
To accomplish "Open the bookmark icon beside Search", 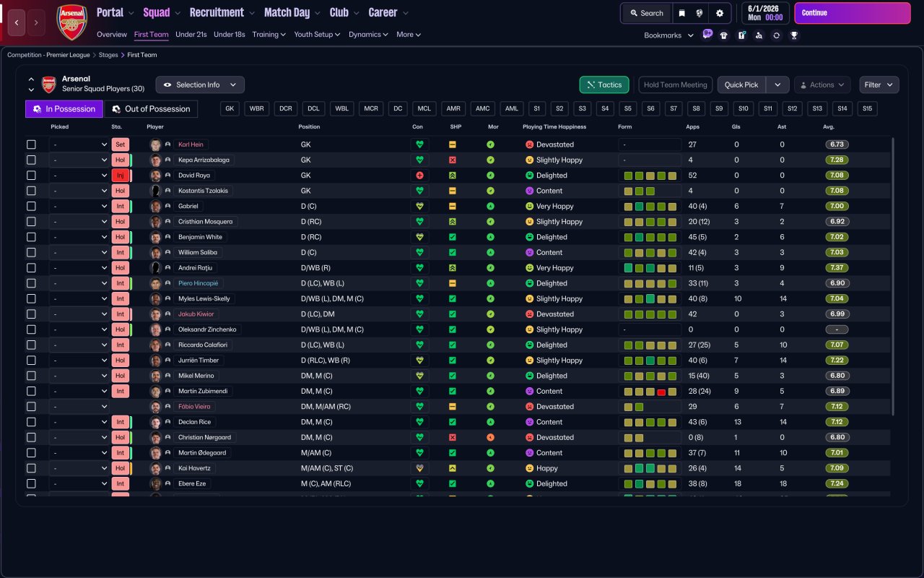I will [x=681, y=13].
